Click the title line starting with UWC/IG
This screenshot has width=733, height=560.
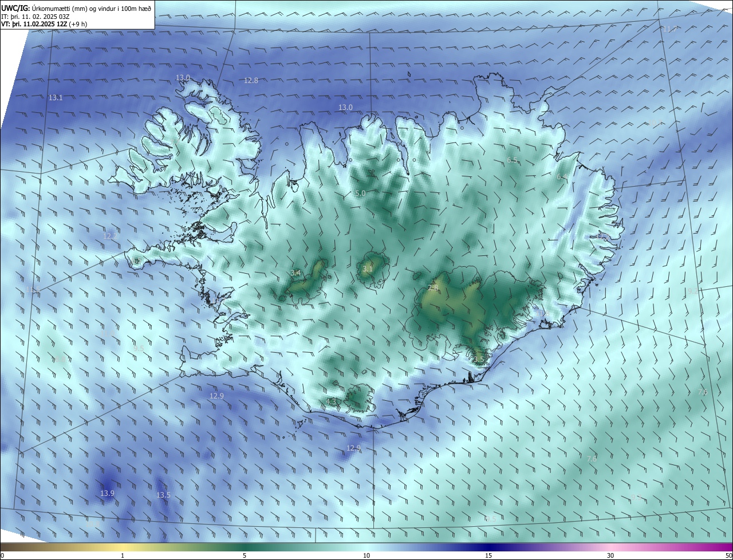(76, 7)
